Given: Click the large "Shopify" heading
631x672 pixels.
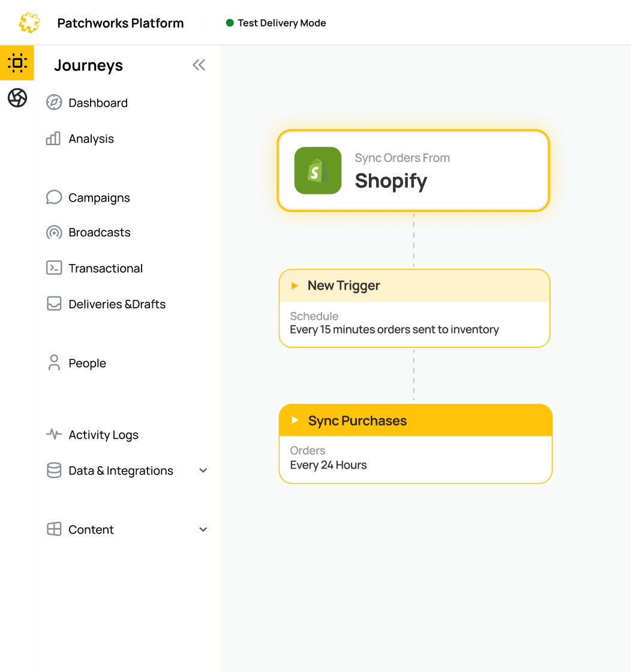Looking at the screenshot, I should pyautogui.click(x=390, y=181).
